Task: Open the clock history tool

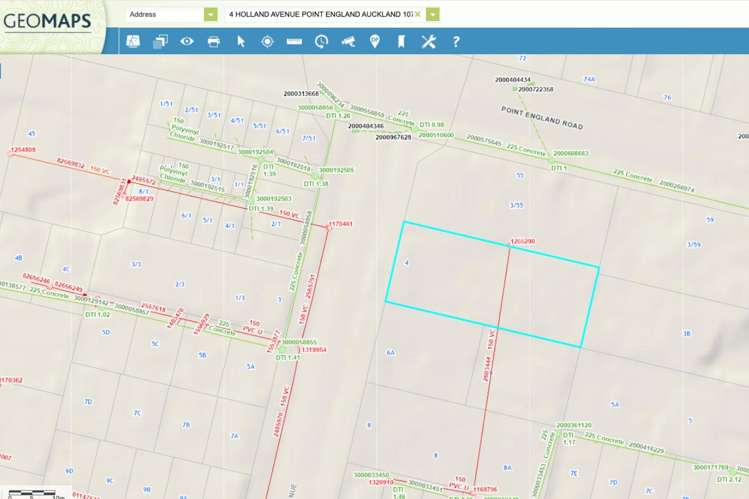Action: click(321, 41)
